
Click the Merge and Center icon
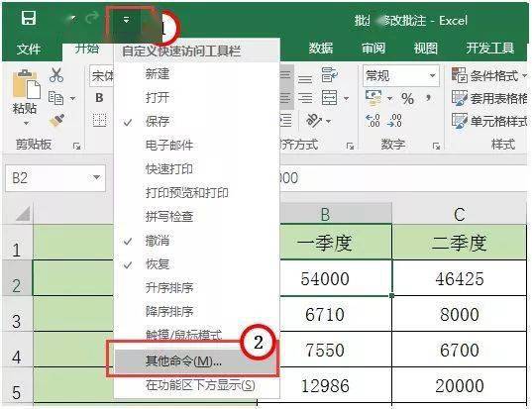click(x=329, y=98)
